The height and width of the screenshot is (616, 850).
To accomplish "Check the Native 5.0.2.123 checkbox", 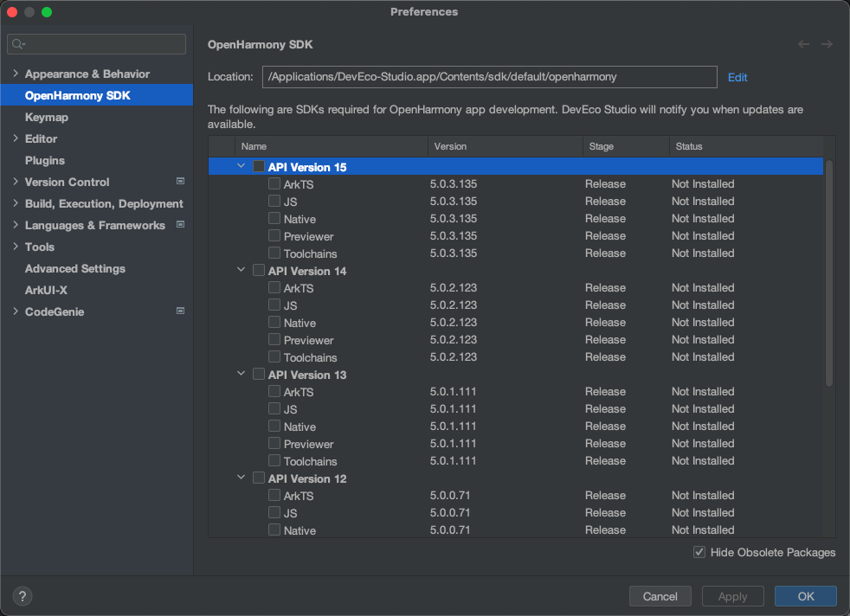I will (x=274, y=323).
